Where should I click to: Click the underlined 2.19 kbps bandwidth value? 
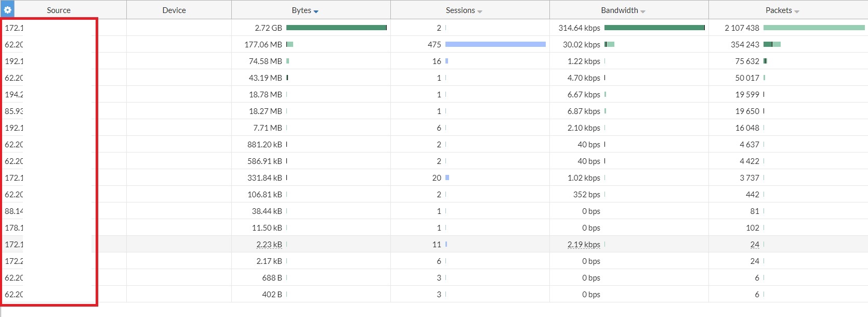click(x=584, y=244)
